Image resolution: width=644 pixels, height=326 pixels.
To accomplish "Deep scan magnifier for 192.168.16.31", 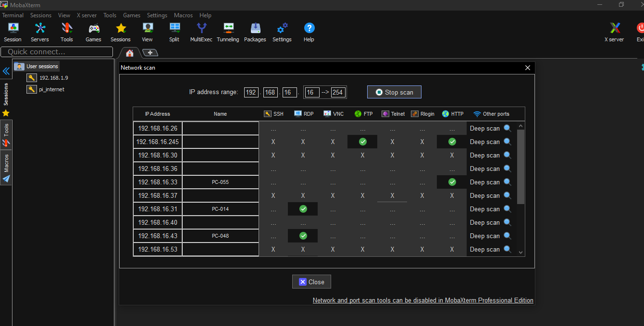I will click(508, 209).
